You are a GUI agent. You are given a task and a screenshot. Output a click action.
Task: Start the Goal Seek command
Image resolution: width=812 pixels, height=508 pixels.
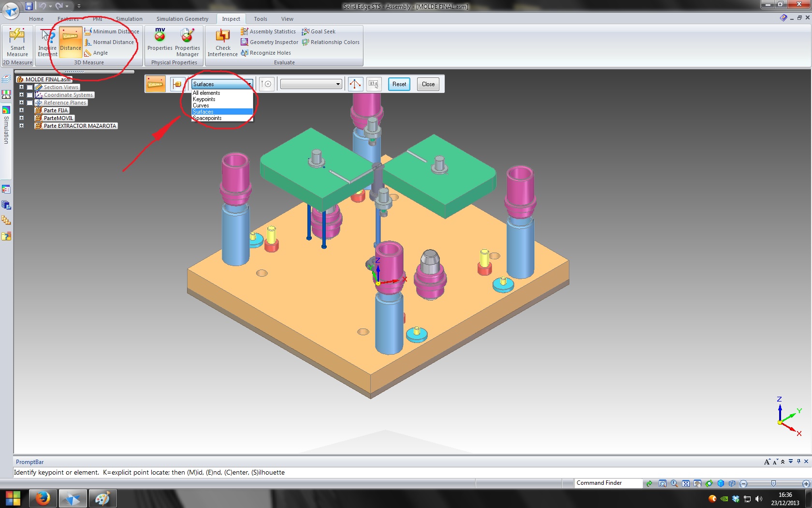pos(319,31)
